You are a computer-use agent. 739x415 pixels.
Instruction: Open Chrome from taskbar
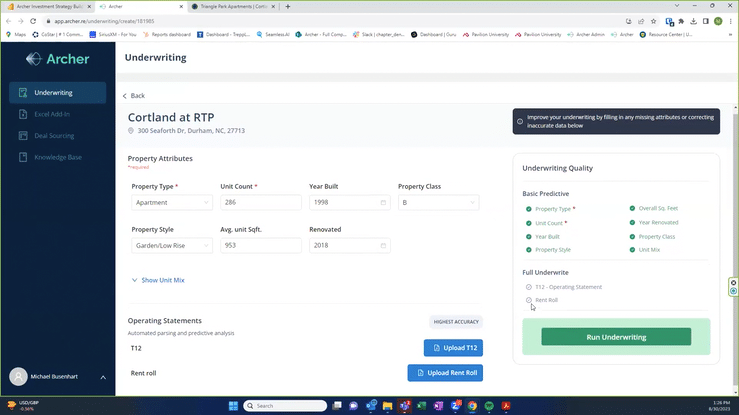pos(472,406)
